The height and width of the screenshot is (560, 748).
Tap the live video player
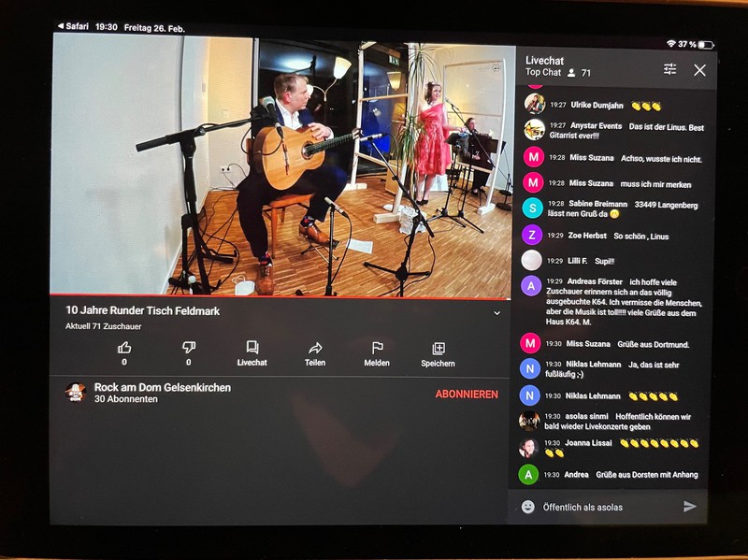point(281,167)
